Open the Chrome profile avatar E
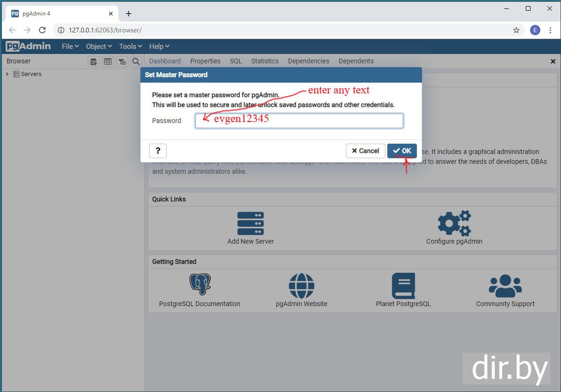This screenshot has width=561, height=392. coord(535,30)
